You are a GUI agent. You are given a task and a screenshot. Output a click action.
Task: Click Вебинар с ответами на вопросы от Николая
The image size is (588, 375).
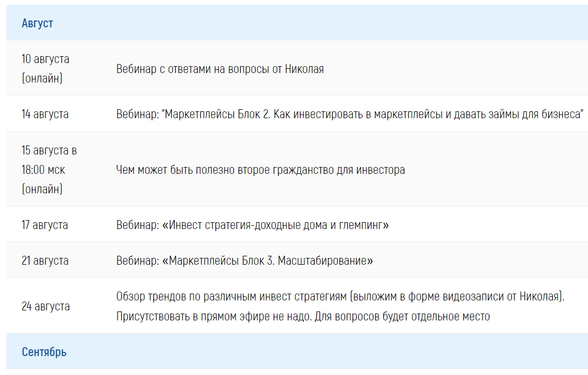click(220, 69)
